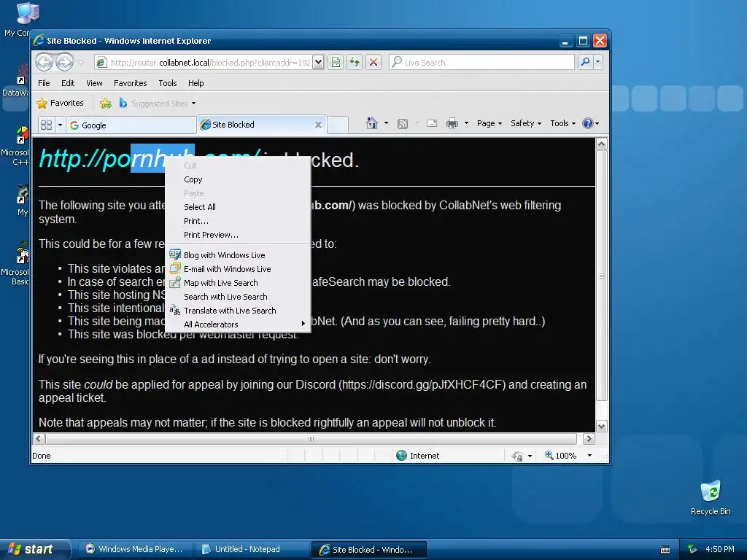Viewport: 747px width, 560px height.
Task: Click horizontal scrollbar right arrow
Action: click(589, 438)
